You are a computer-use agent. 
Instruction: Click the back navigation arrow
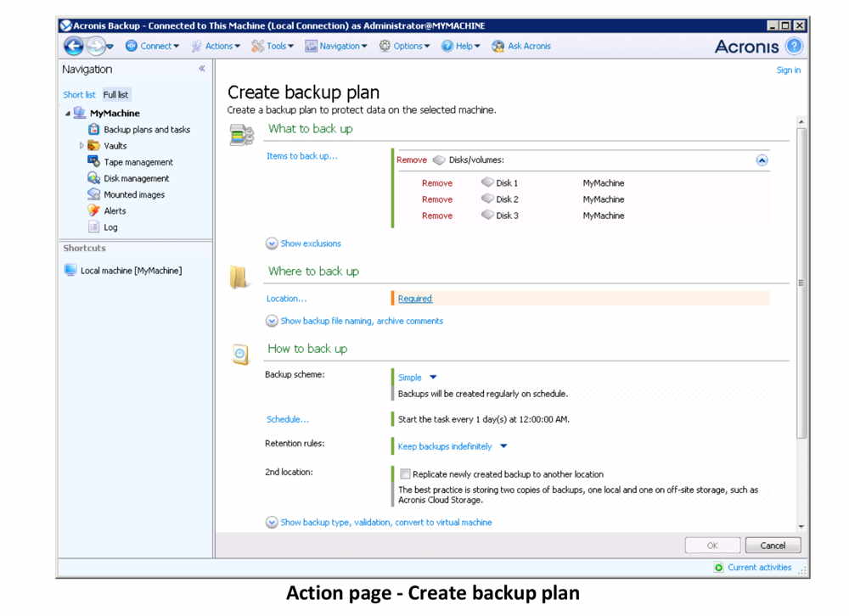click(x=73, y=46)
